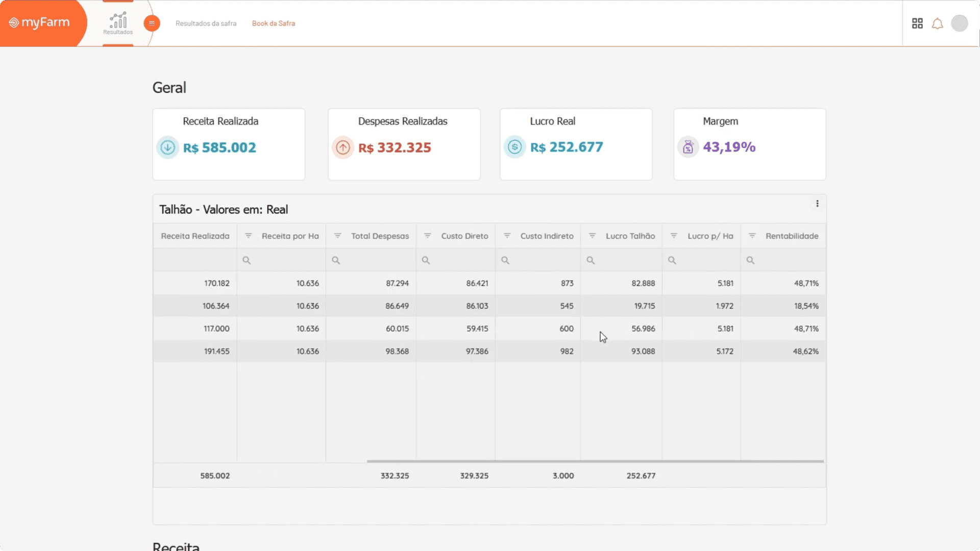Sort by Total Despesas column header

[380, 236]
